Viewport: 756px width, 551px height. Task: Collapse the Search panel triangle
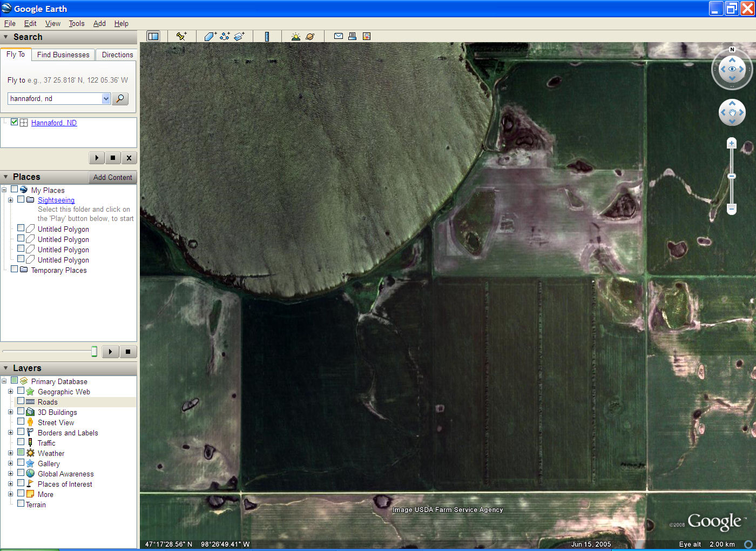coord(6,37)
